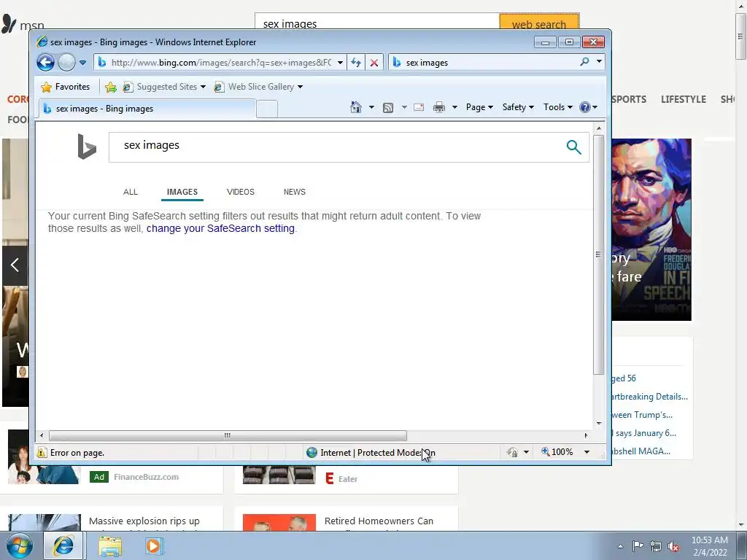
Task: Click the Home icon in command bar
Action: pos(356,107)
